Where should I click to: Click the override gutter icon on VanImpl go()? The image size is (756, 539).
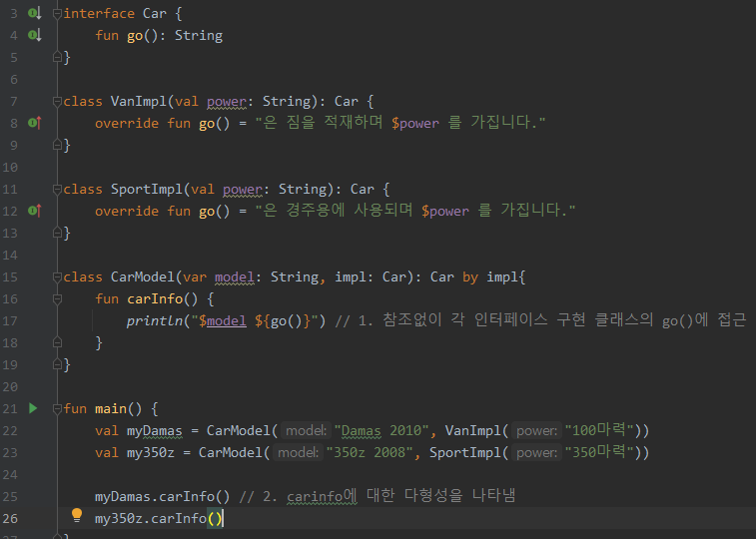(x=34, y=123)
